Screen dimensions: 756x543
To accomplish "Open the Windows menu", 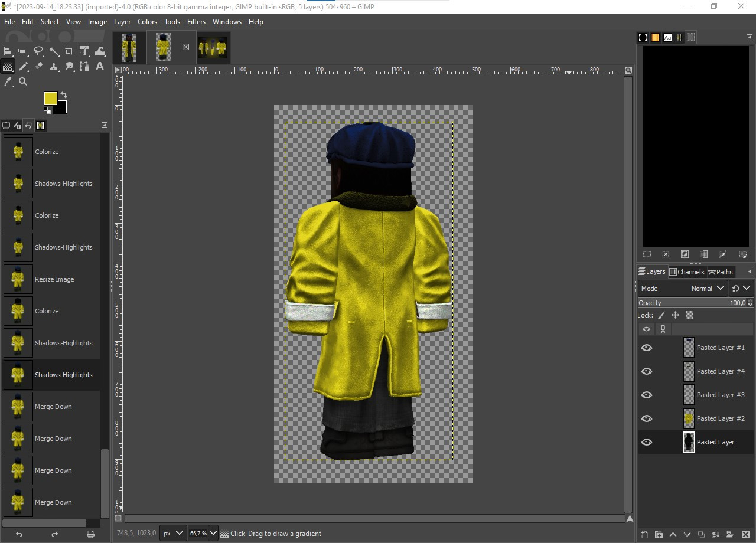I will (x=227, y=22).
